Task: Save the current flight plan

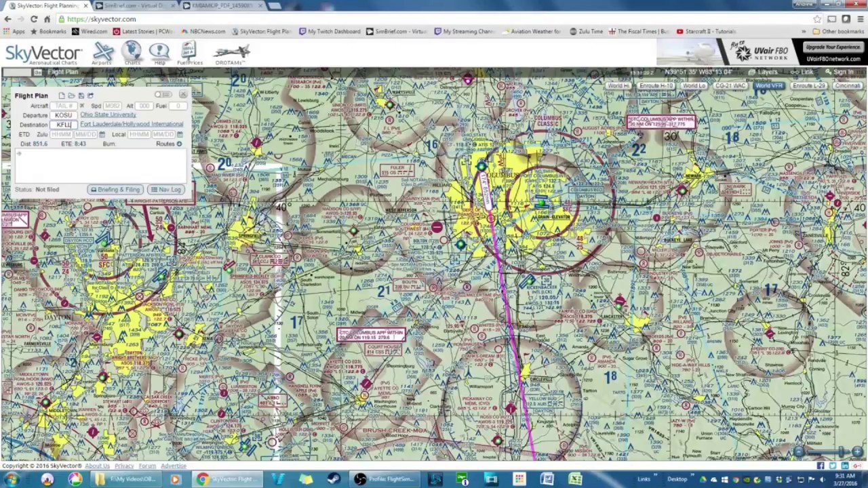Action: point(81,96)
